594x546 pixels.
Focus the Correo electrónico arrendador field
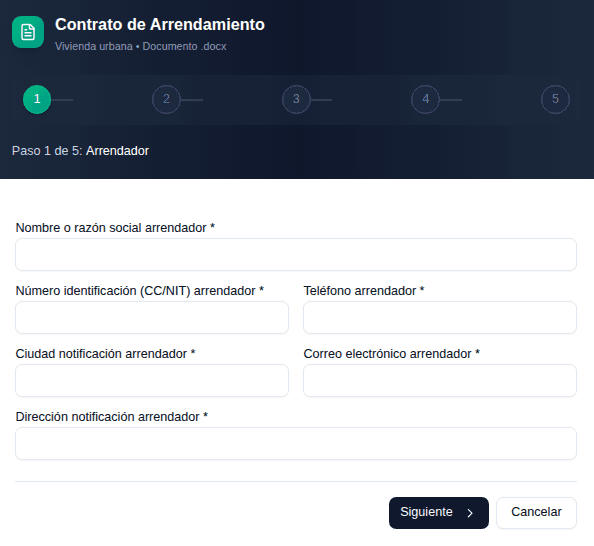click(440, 380)
